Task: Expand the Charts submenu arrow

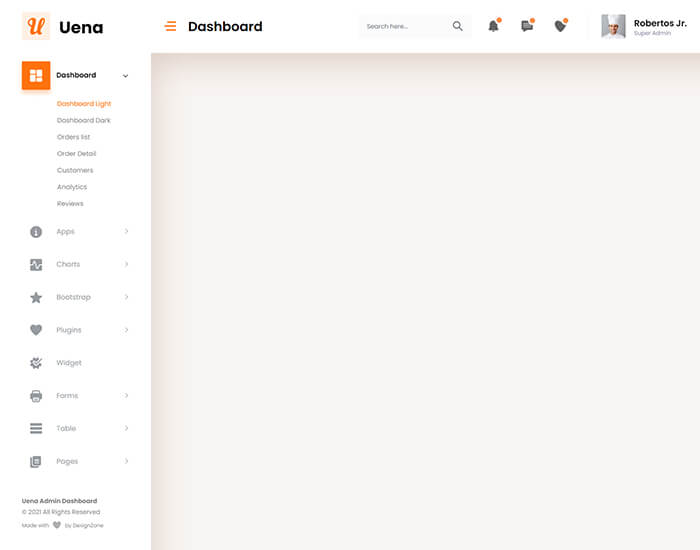Action: (x=126, y=265)
